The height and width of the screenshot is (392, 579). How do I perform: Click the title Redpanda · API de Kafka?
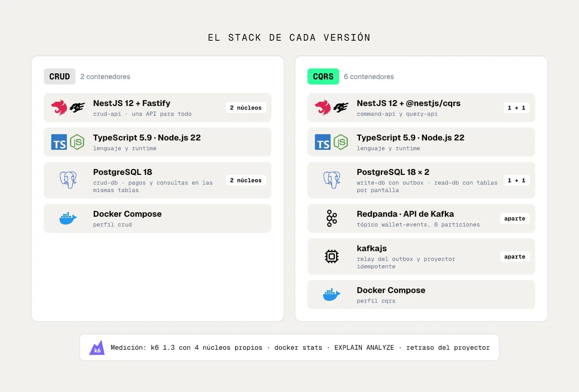pyautogui.click(x=405, y=214)
